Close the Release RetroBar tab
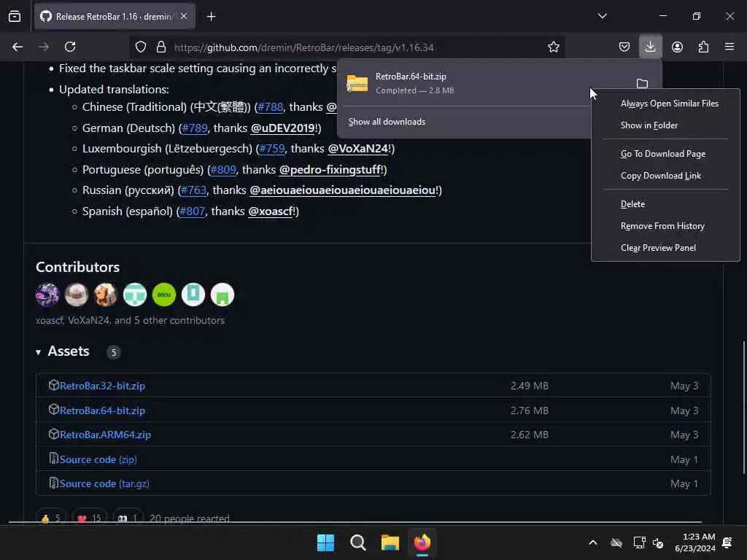This screenshot has width=747, height=560. tap(184, 16)
